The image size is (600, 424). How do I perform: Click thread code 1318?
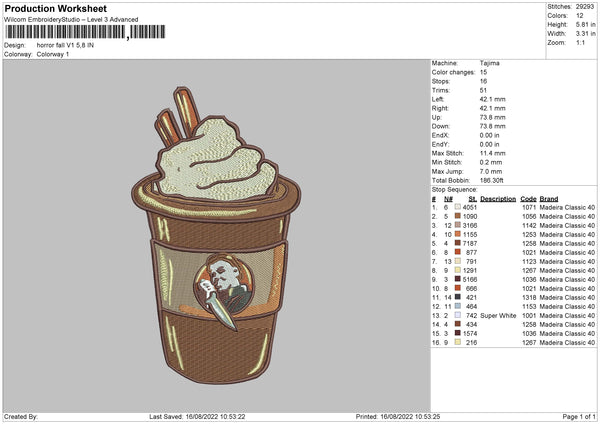[x=529, y=297]
